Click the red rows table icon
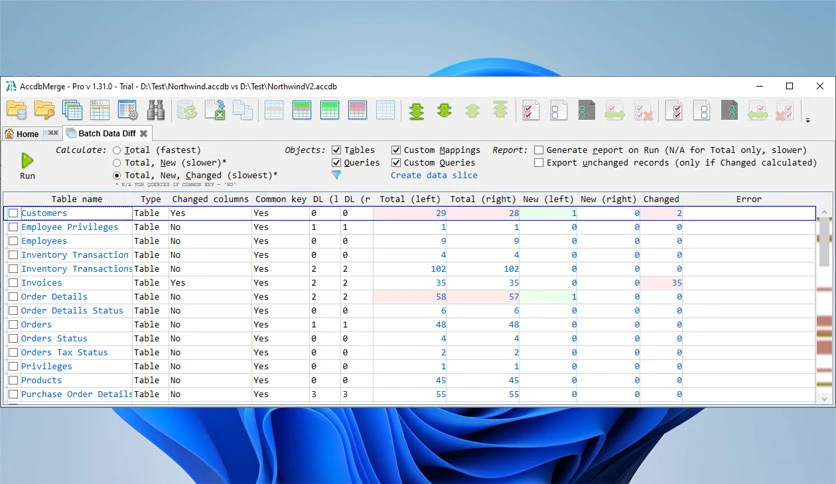 coord(357,110)
